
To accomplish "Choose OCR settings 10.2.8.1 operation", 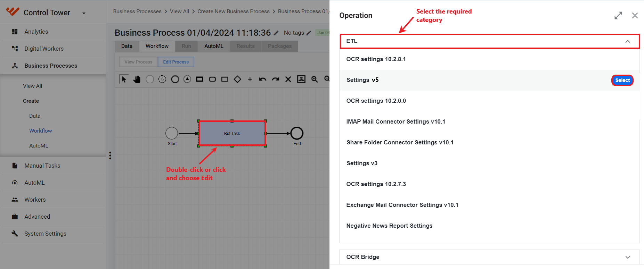I will (489, 59).
